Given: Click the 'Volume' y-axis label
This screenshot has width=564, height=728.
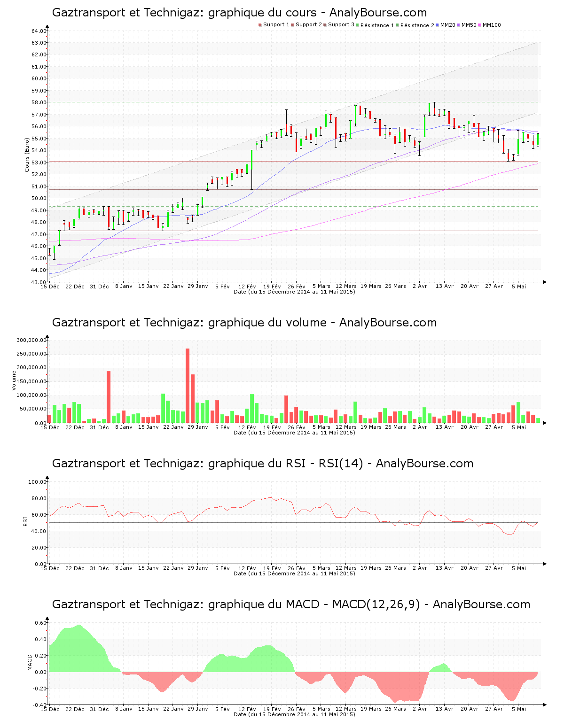Looking at the screenshot, I should [14, 380].
